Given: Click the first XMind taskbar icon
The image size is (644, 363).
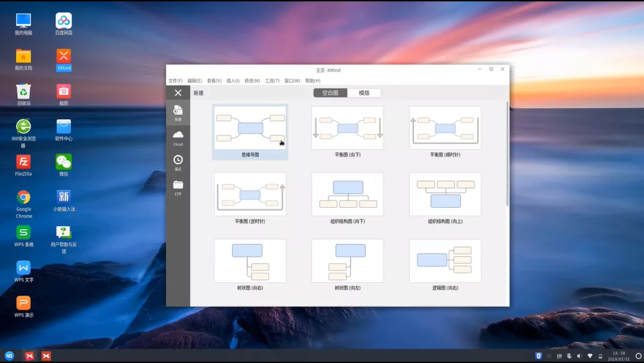Looking at the screenshot, I should click(x=29, y=356).
